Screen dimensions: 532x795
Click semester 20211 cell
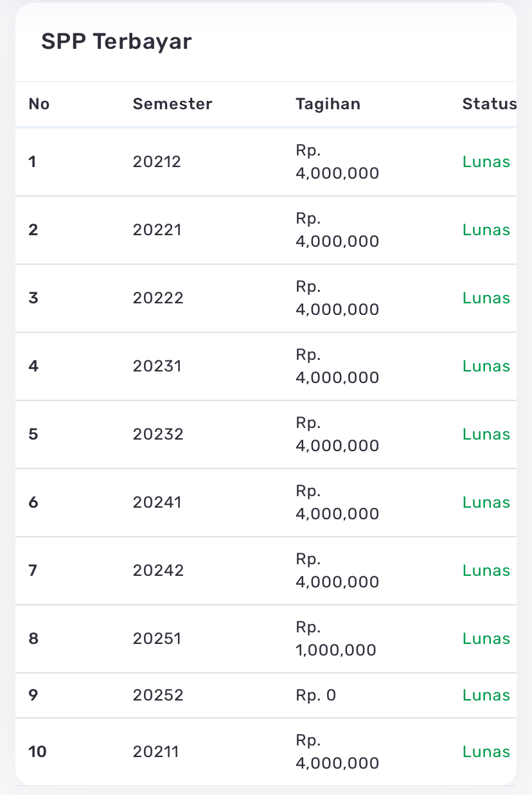pyautogui.click(x=155, y=752)
